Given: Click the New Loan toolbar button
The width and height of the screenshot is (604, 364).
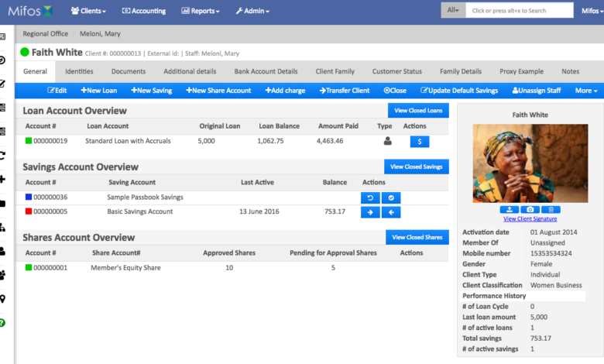Looking at the screenshot, I should click(x=97, y=91).
